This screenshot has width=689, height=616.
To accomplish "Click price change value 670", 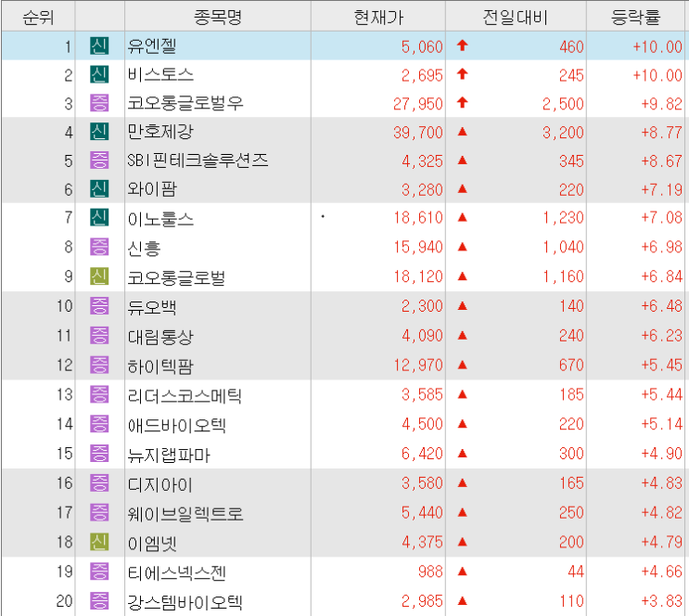I will click(571, 365).
